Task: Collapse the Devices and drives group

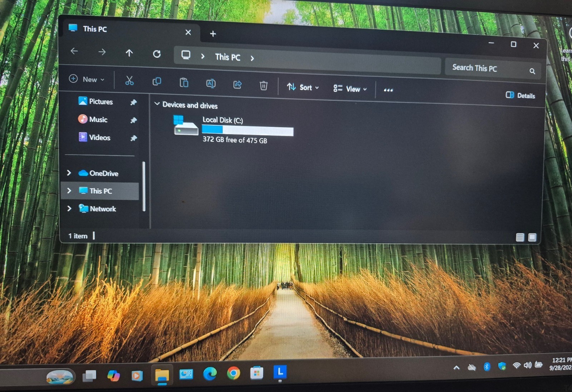Action: pyautogui.click(x=157, y=104)
